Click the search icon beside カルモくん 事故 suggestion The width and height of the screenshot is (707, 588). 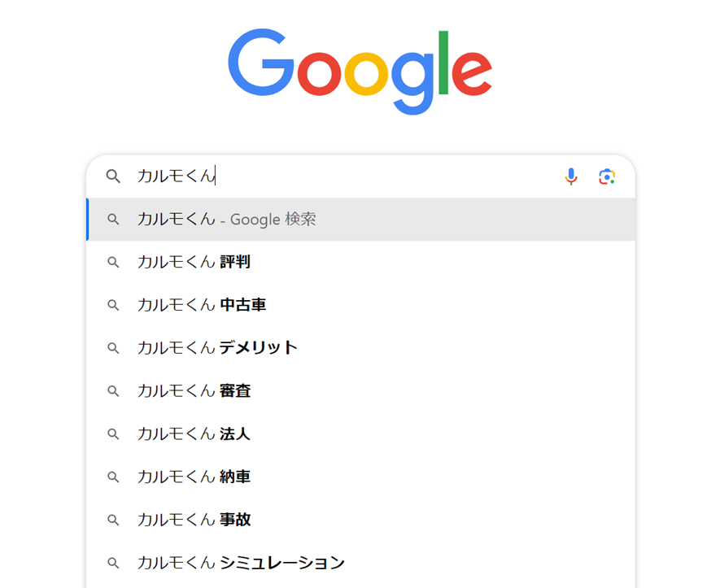click(113, 519)
